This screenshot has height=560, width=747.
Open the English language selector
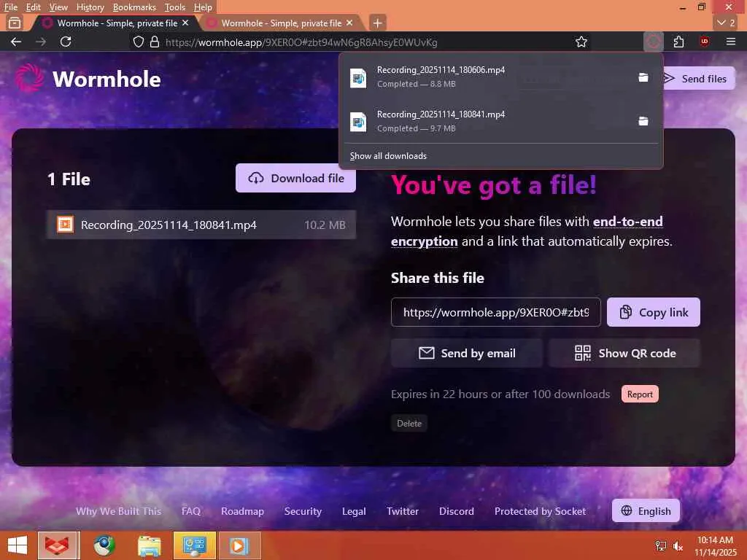[x=646, y=510]
